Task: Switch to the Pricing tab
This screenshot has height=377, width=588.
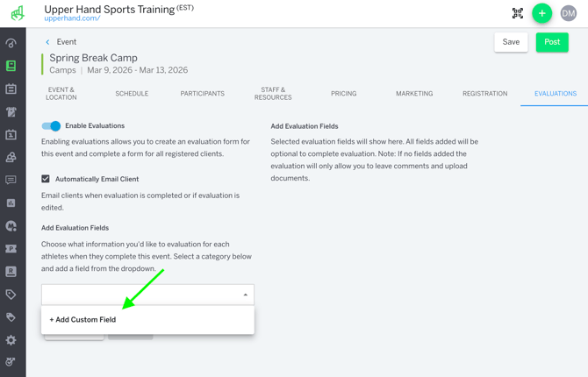Action: 343,94
